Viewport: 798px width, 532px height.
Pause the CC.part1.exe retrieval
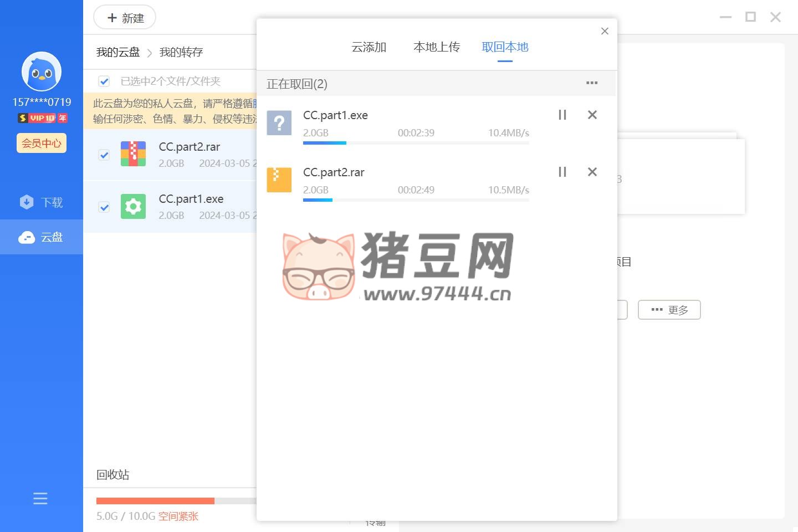click(x=562, y=115)
